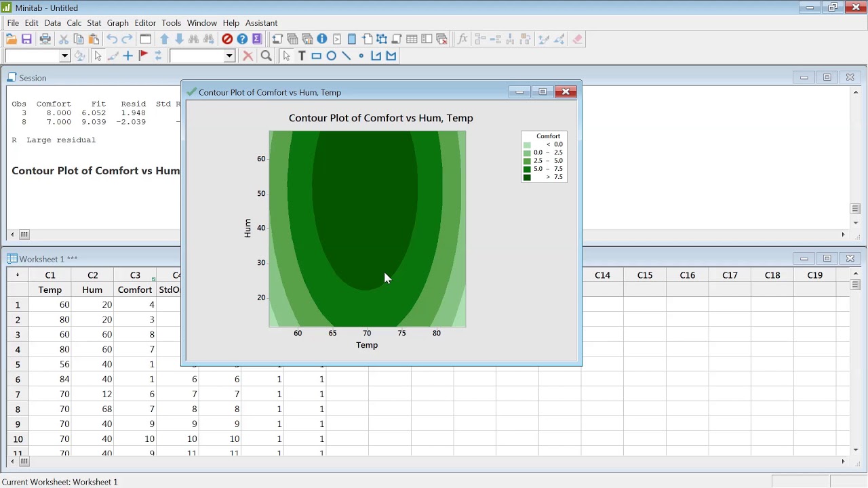Image resolution: width=868 pixels, height=488 pixels.
Task: Save the project using the floppy disk icon
Action: click(x=26, y=39)
